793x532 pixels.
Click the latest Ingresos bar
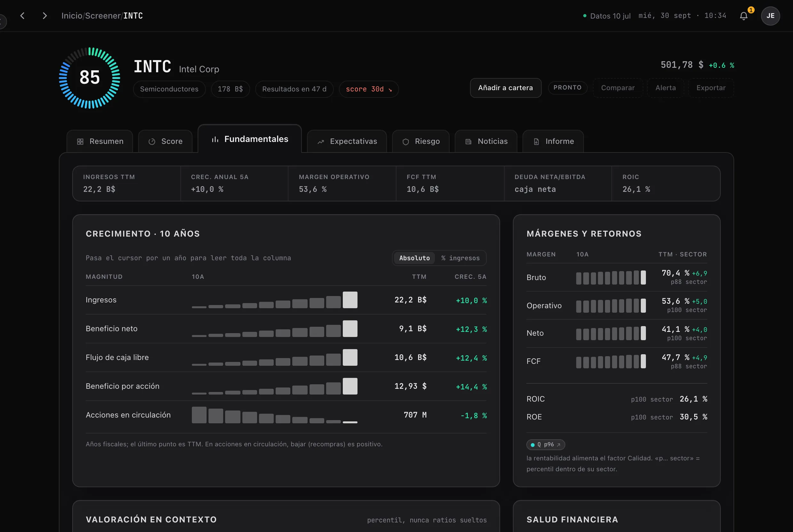(350, 300)
